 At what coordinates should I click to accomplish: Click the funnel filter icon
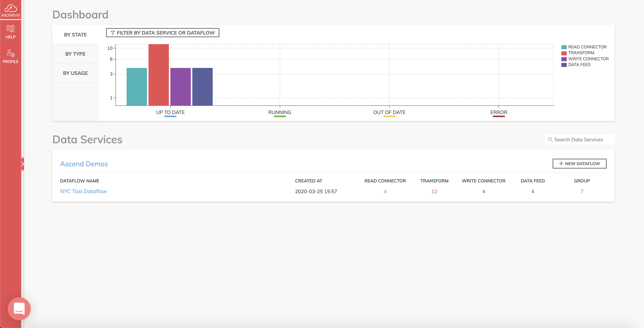point(113,33)
